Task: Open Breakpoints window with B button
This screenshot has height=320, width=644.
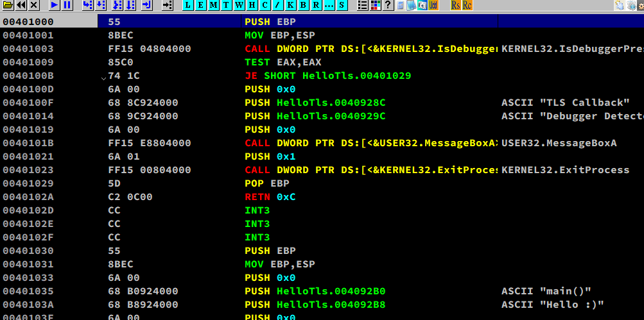Action: [304, 5]
